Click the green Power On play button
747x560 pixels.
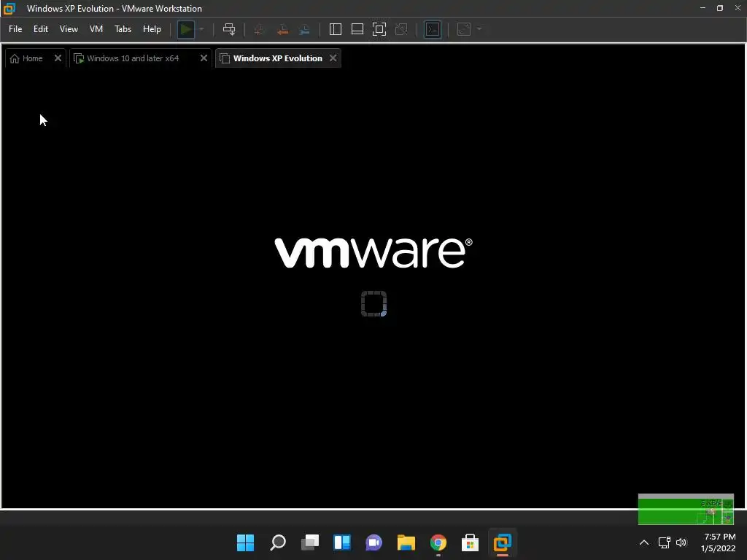tap(186, 29)
